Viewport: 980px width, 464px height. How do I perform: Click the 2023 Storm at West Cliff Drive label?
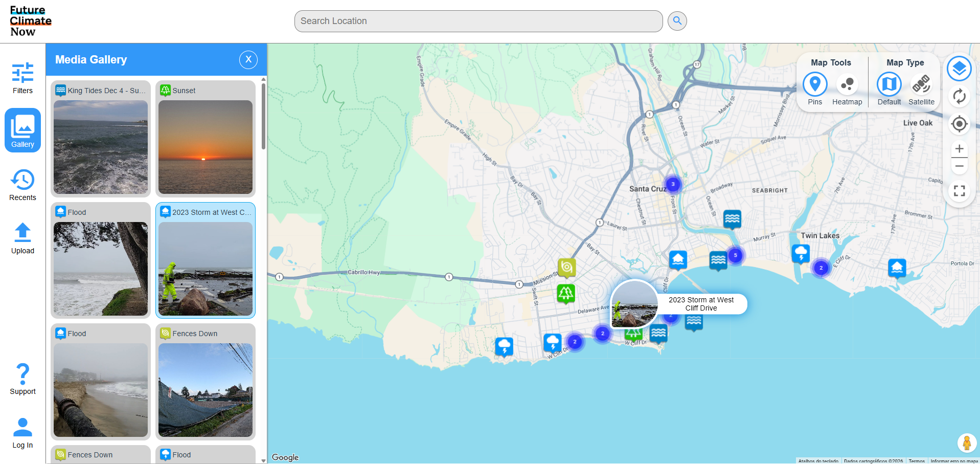click(701, 304)
